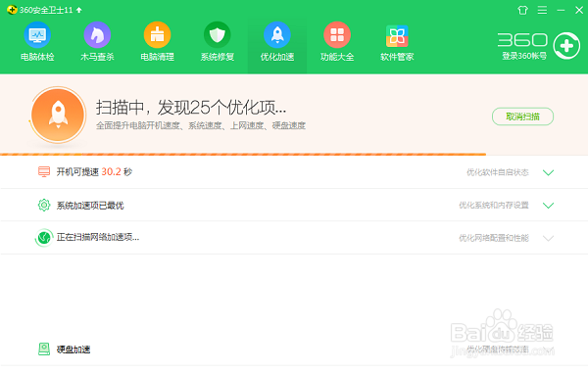Click the 全面提升电脑开机速度 subtitle text

(201, 125)
